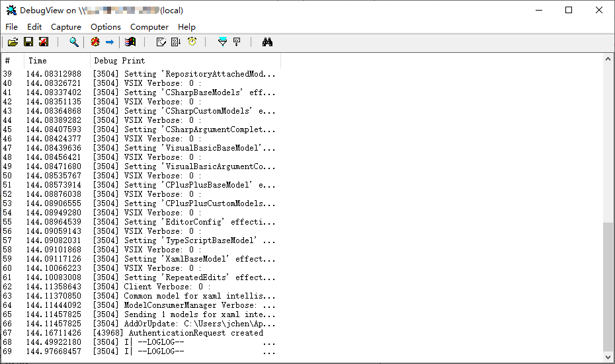Click timestamp 144.97668457 in row 69

point(54,351)
